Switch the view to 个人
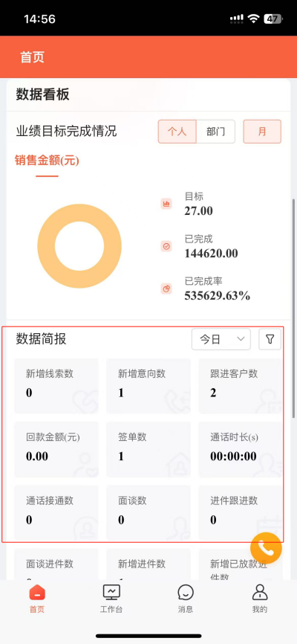297x644 pixels. pos(177,132)
